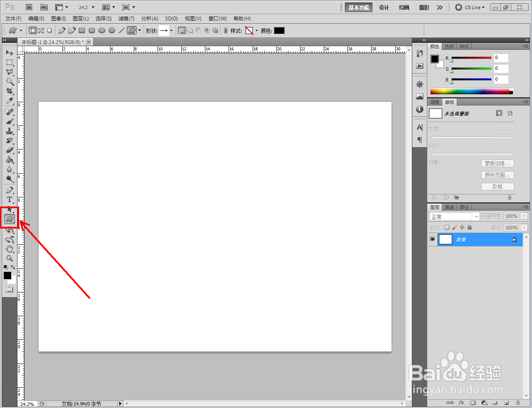The height and width of the screenshot is (408, 532).
Task: Select the 3D Camera Rotate tool
Action: (x=10, y=239)
